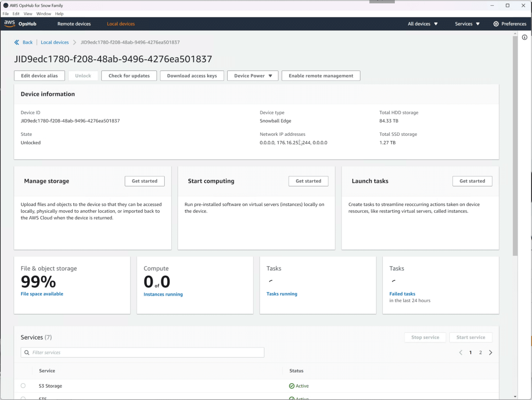Open the All devices dropdown

[x=423, y=24]
